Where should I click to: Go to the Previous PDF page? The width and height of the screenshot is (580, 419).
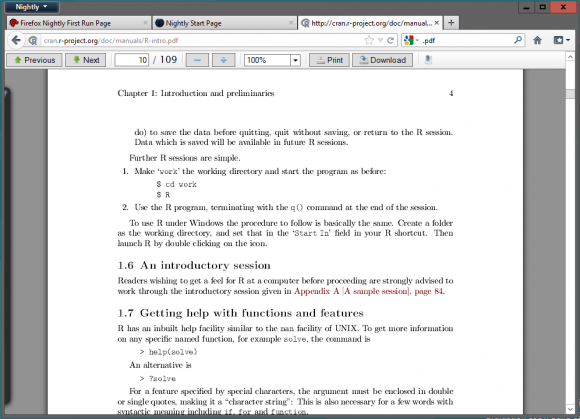(x=34, y=60)
